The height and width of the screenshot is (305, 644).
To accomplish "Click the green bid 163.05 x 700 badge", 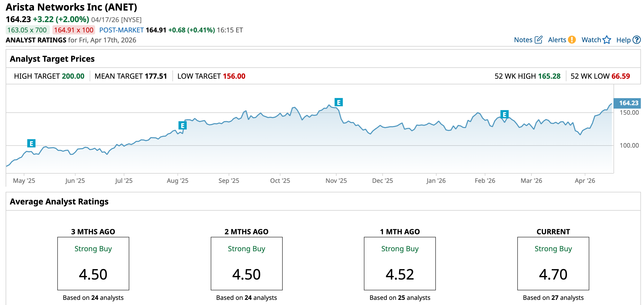I will tap(27, 30).
